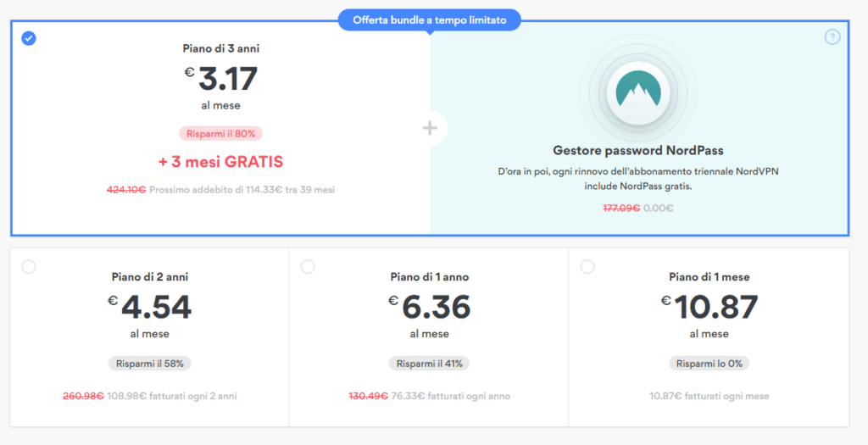
Task: Click the €10.87 monthly price
Action: [709, 307]
